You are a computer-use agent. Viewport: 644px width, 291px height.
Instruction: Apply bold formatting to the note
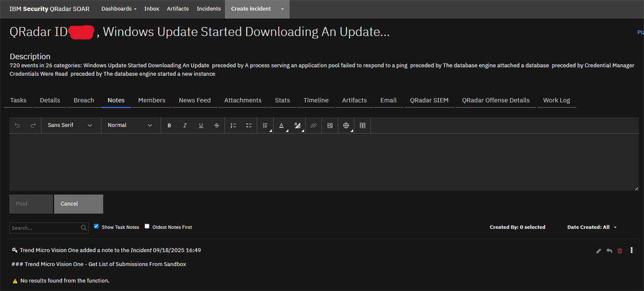click(169, 125)
